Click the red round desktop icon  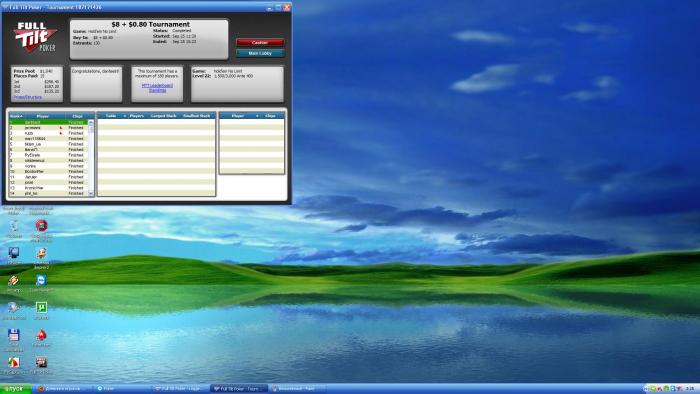(x=41, y=225)
